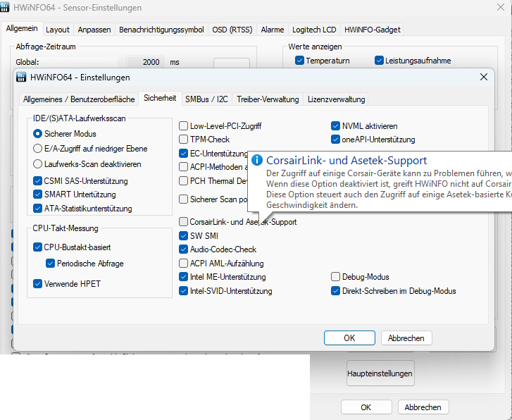512x420 pixels.
Task: Close the HWiNFO64 Einstellungen dialog
Action: tap(484, 77)
